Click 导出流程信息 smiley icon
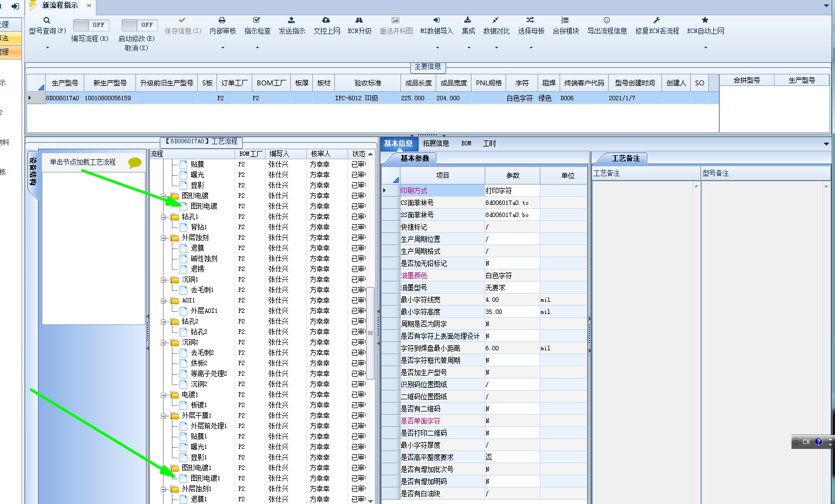Image resolution: width=835 pixels, height=504 pixels. [x=606, y=20]
